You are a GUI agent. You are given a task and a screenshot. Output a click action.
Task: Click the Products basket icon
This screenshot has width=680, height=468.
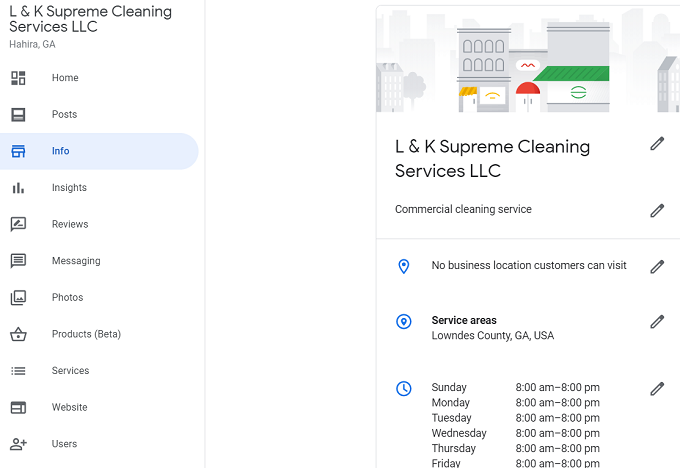click(18, 334)
